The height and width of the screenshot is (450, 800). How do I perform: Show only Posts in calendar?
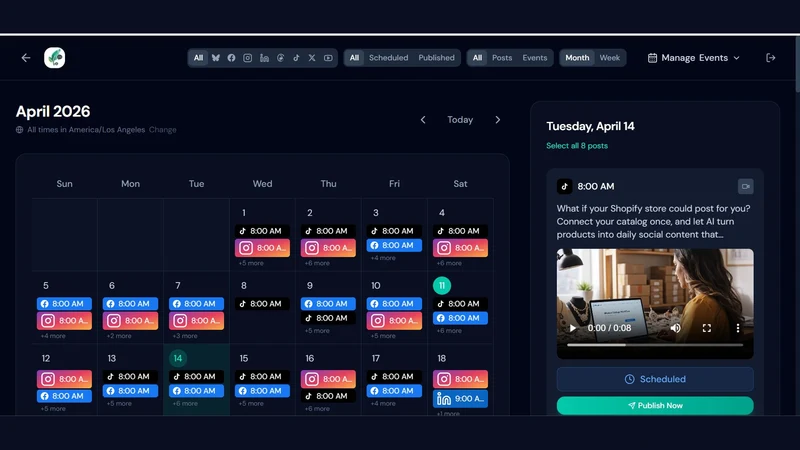pyautogui.click(x=502, y=58)
